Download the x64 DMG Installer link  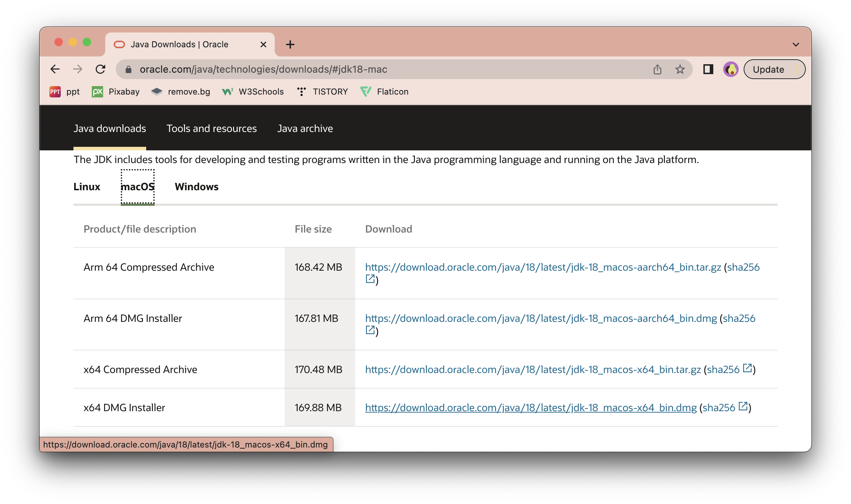530,408
